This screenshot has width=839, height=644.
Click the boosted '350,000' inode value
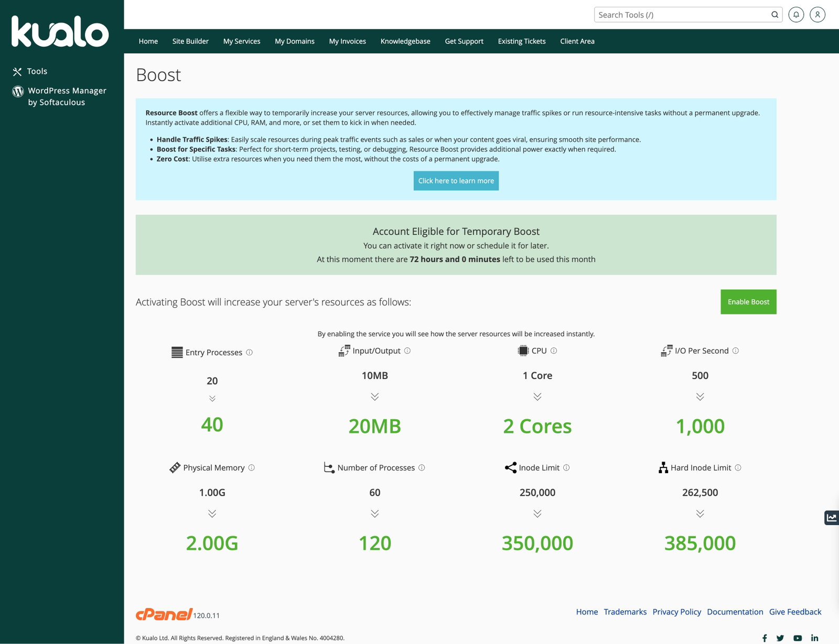coord(537,543)
